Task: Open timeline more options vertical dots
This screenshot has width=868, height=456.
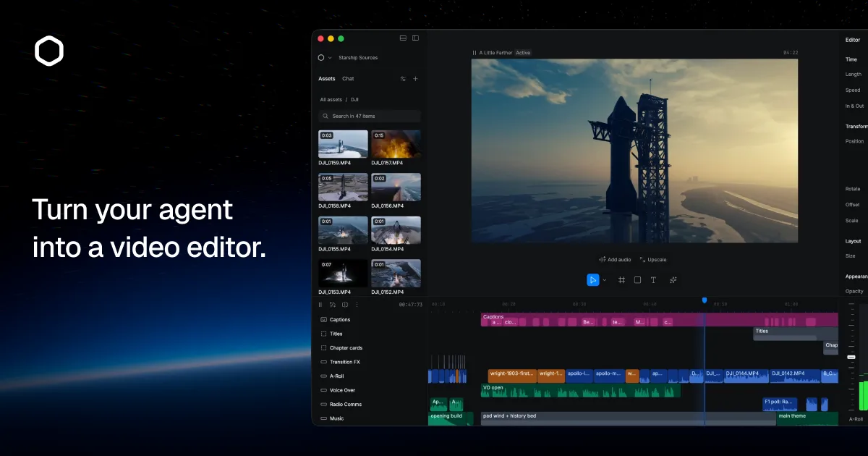Action: coord(357,305)
